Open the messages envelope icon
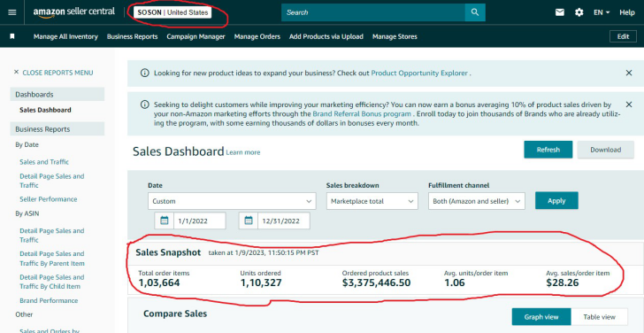Image resolution: width=644 pixels, height=333 pixels. click(560, 12)
